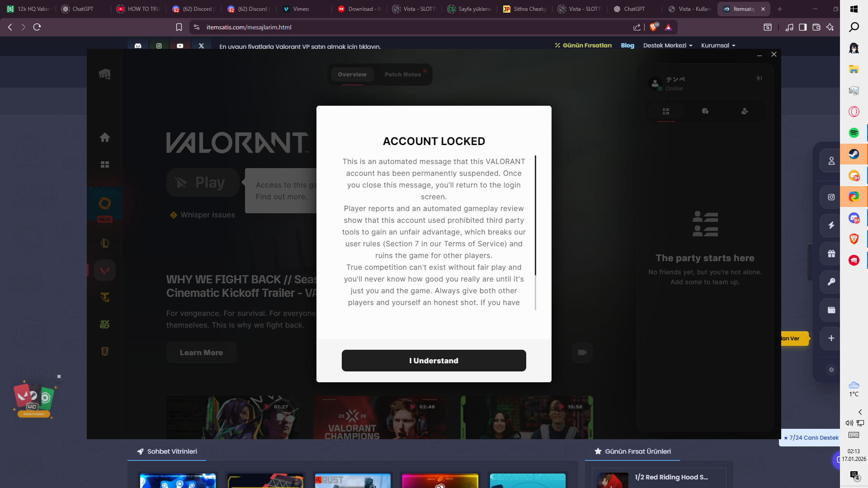868x488 pixels.
Task: Click the lightning bolt icon in floating panel
Action: (x=831, y=225)
